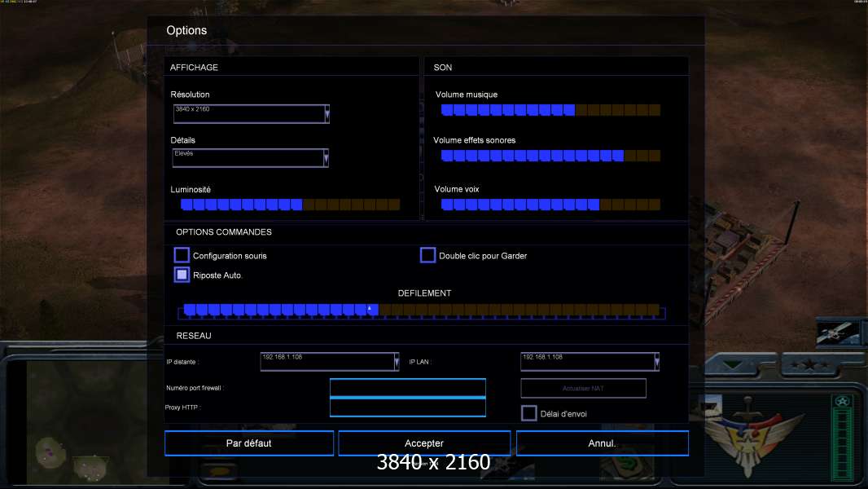Screen dimensions: 868x489
Task: Click the green power meter star icon
Action: pos(843,402)
